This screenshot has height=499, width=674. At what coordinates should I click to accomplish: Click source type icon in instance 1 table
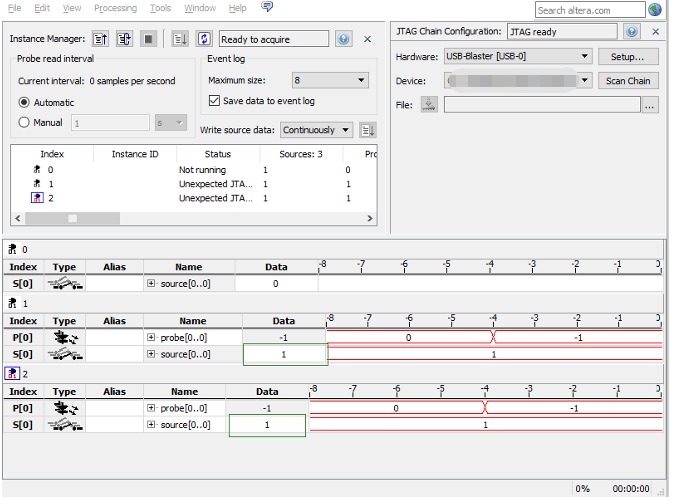click(x=64, y=354)
